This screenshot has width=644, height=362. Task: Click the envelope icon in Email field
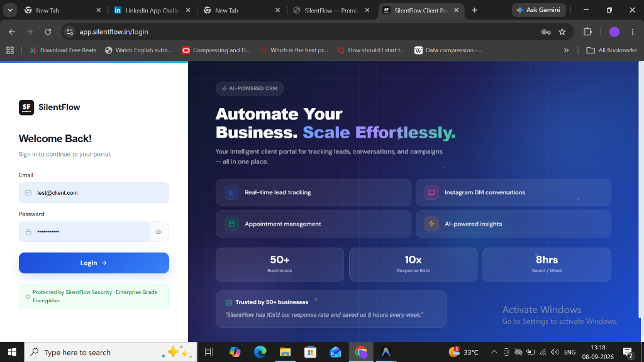click(x=28, y=193)
